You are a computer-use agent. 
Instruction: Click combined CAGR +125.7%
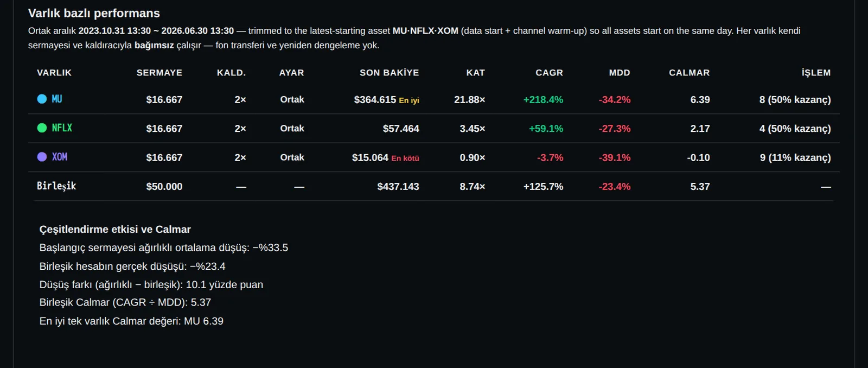(x=543, y=187)
